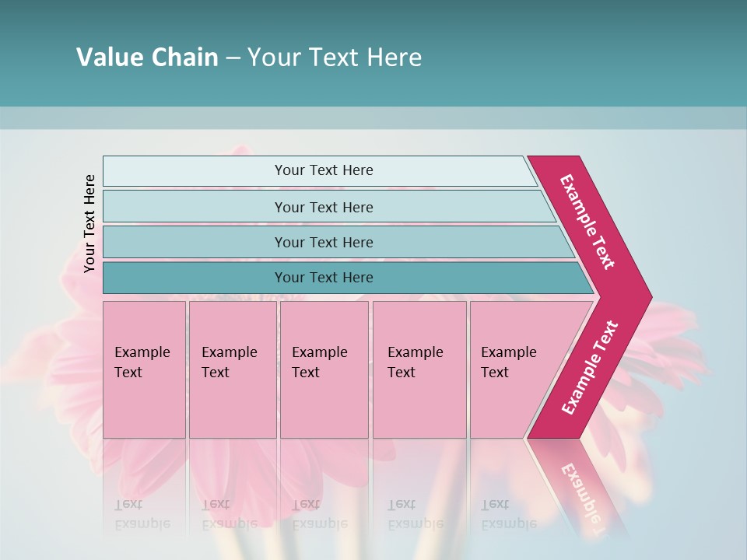Select the reflected text under the middle pink box

tap(319, 514)
